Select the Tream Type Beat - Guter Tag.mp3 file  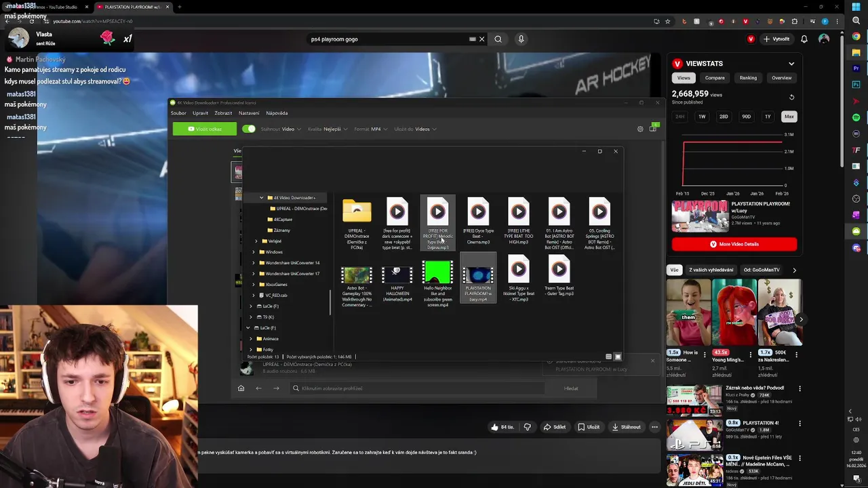(559, 276)
